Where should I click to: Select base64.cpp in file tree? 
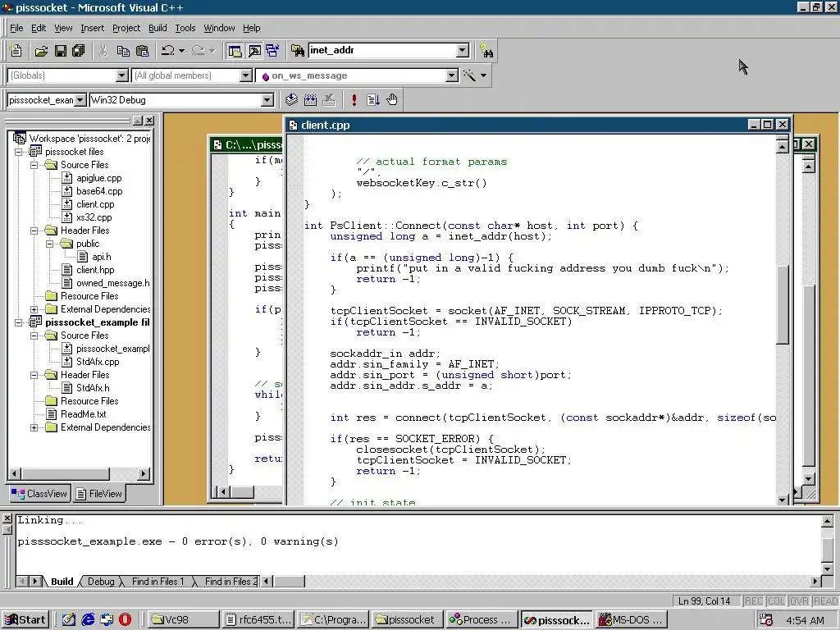99,191
